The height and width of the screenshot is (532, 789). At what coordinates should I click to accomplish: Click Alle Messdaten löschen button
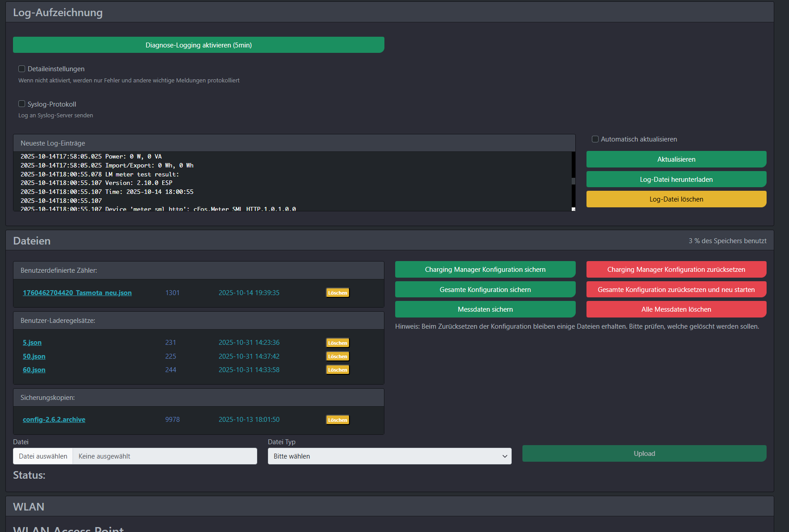[676, 309]
